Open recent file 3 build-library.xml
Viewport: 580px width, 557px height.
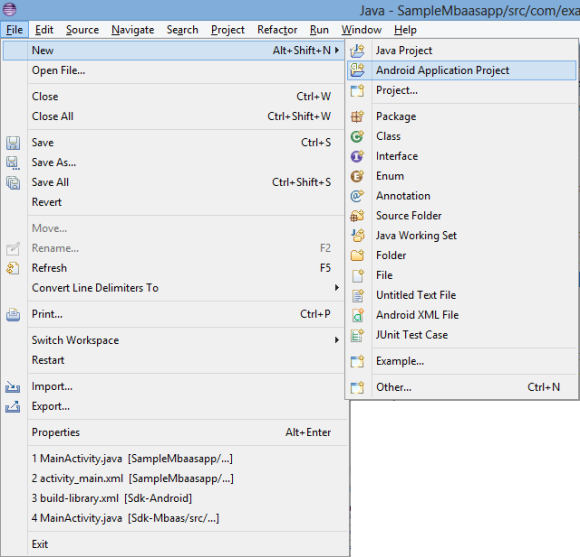coord(112,498)
